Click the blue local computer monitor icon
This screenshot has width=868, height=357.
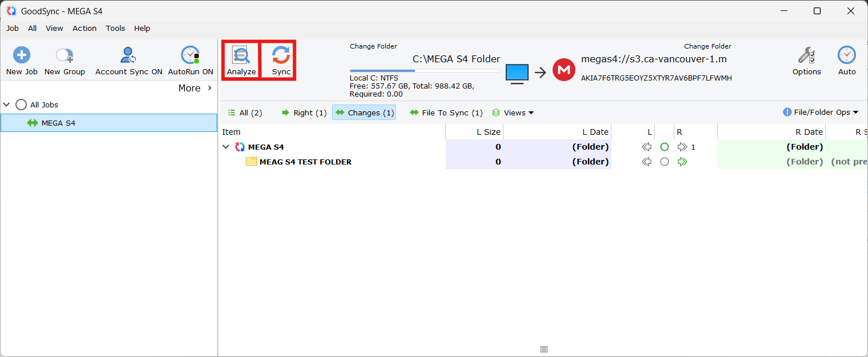point(517,74)
